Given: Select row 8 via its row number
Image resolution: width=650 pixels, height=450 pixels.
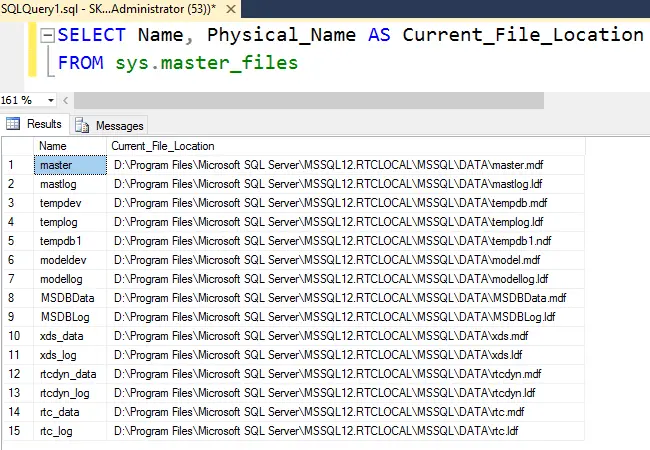Looking at the screenshot, I should (x=19, y=298).
